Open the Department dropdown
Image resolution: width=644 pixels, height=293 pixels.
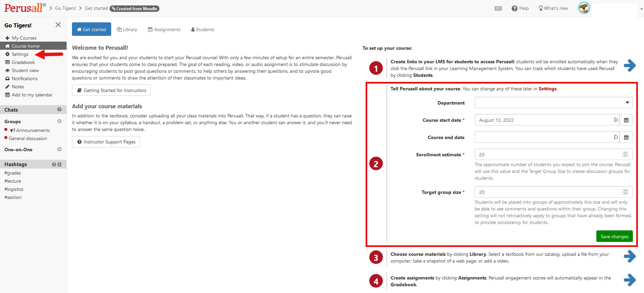tap(553, 103)
